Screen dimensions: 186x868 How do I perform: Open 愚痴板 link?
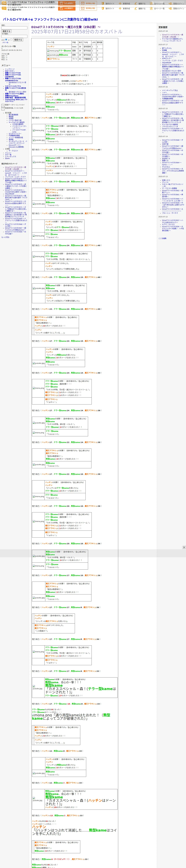[x=11, y=139]
